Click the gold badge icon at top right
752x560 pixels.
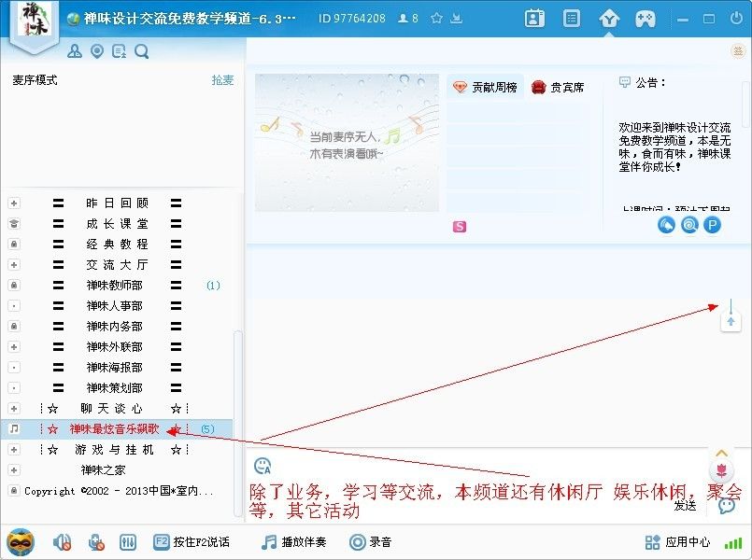pyautogui.click(x=738, y=50)
